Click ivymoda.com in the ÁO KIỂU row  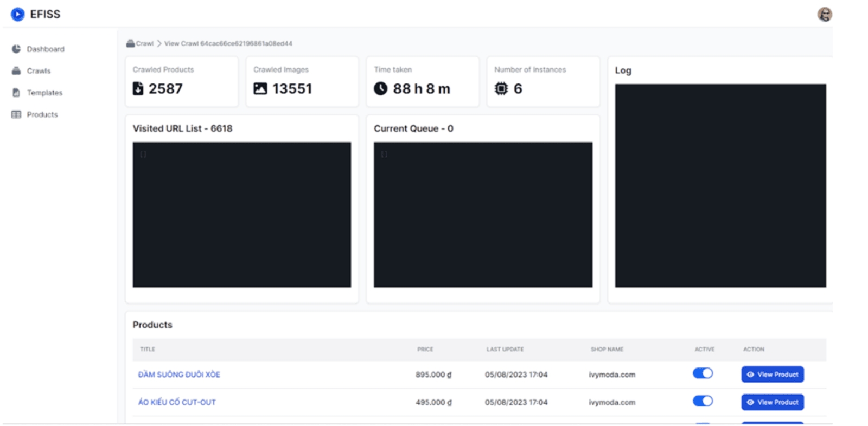pos(612,402)
